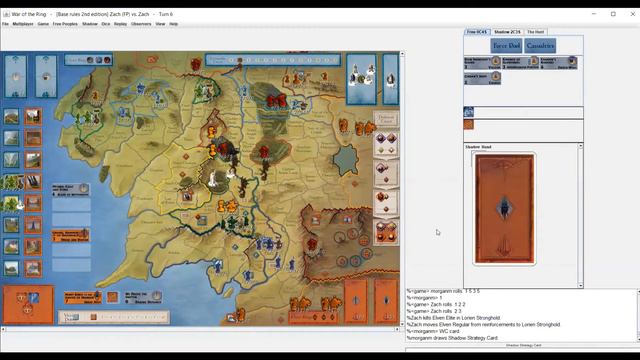
Task: Select the red army in northern Mirkwood
Action: tap(276, 100)
